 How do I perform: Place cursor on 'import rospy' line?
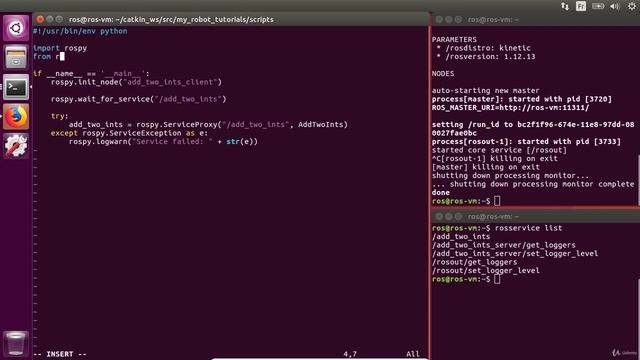point(60,48)
